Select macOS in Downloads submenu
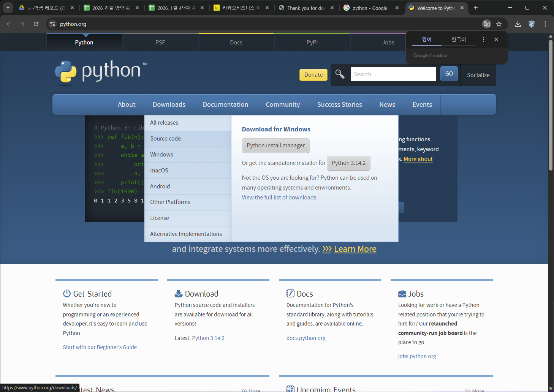554x392 pixels. (188, 171)
